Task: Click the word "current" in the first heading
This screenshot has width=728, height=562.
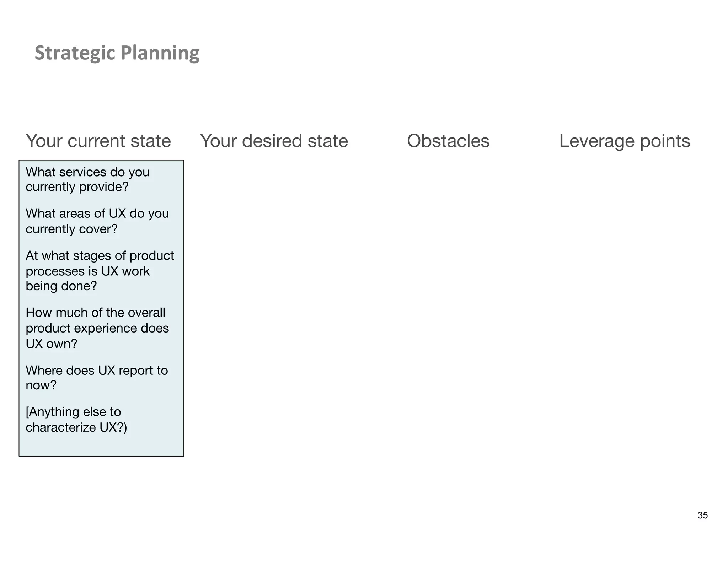Action: (96, 141)
